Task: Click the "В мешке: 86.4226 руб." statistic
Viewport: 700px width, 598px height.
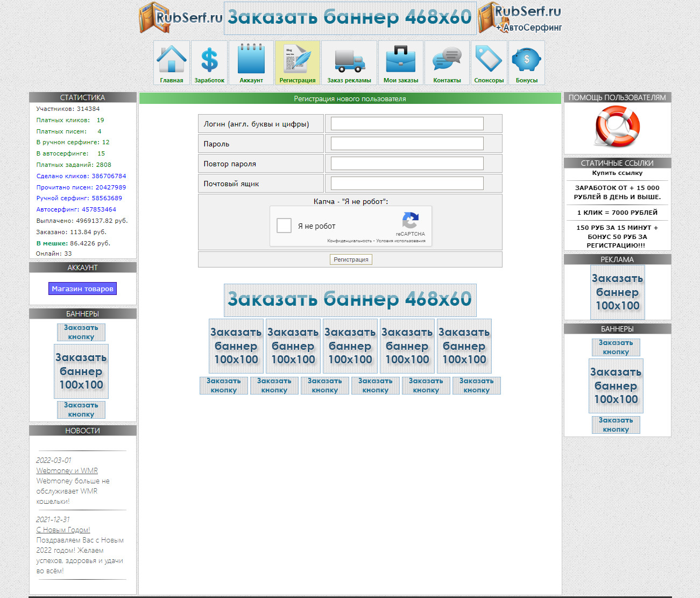Action: tap(73, 243)
